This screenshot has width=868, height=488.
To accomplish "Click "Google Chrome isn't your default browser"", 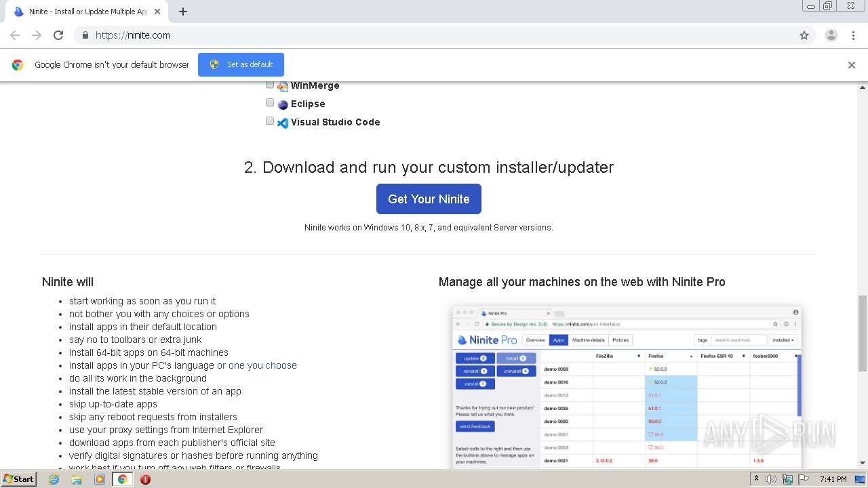I will tap(112, 65).
